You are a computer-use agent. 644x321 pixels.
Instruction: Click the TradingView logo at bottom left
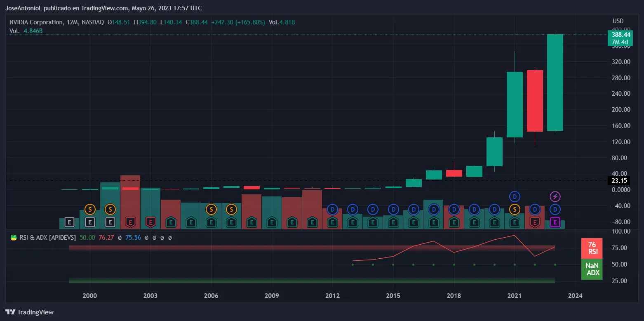click(30, 312)
